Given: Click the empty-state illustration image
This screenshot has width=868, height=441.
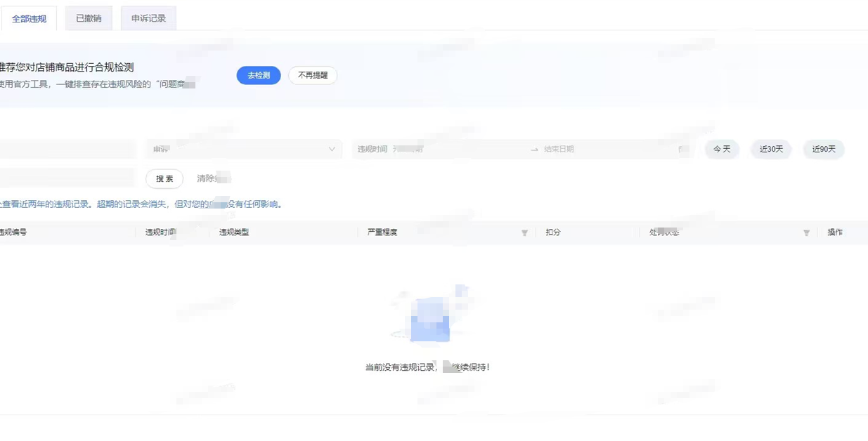Looking at the screenshot, I should 430,316.
